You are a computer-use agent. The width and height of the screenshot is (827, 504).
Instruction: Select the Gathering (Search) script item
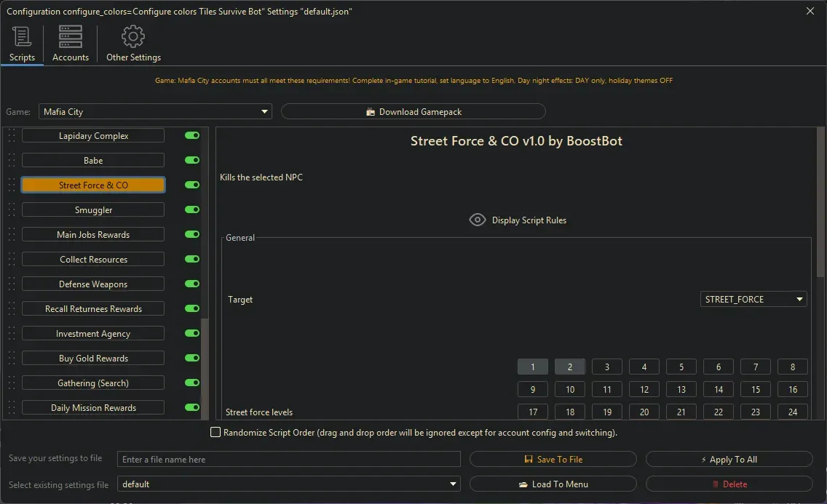tap(93, 383)
